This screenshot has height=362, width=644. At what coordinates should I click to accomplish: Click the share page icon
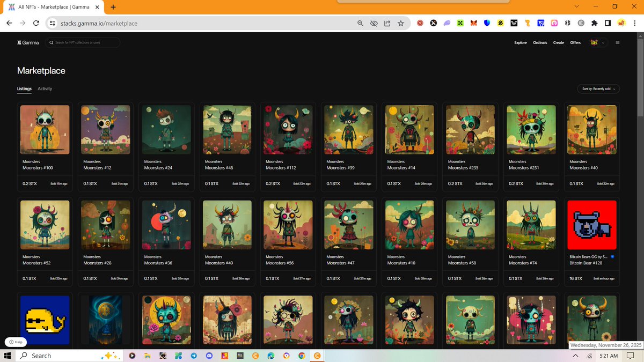[x=387, y=23]
